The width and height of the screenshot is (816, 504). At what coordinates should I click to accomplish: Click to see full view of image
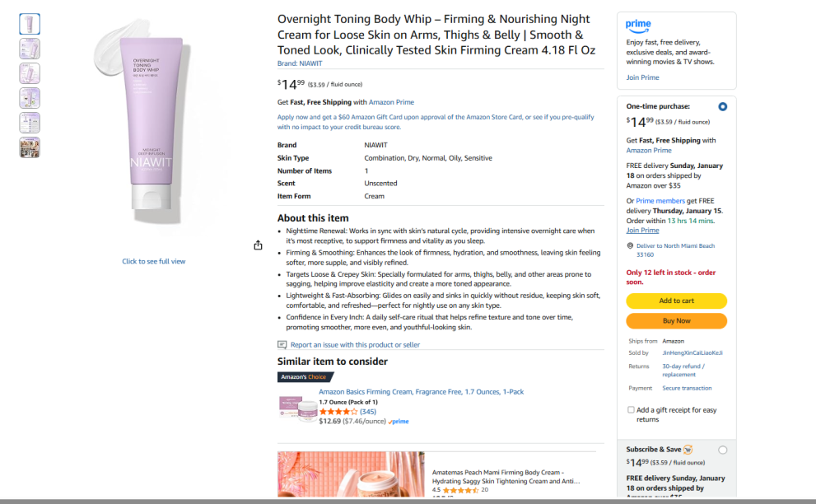point(154,261)
